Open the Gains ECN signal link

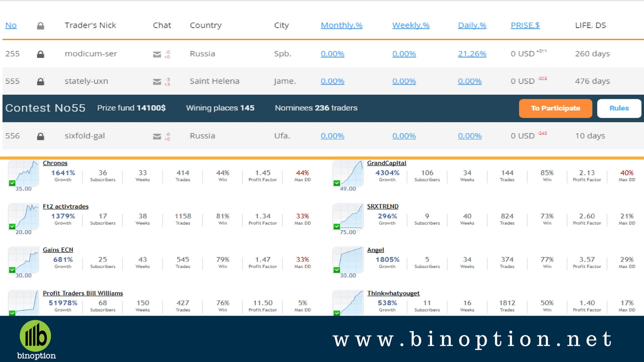coord(58,250)
